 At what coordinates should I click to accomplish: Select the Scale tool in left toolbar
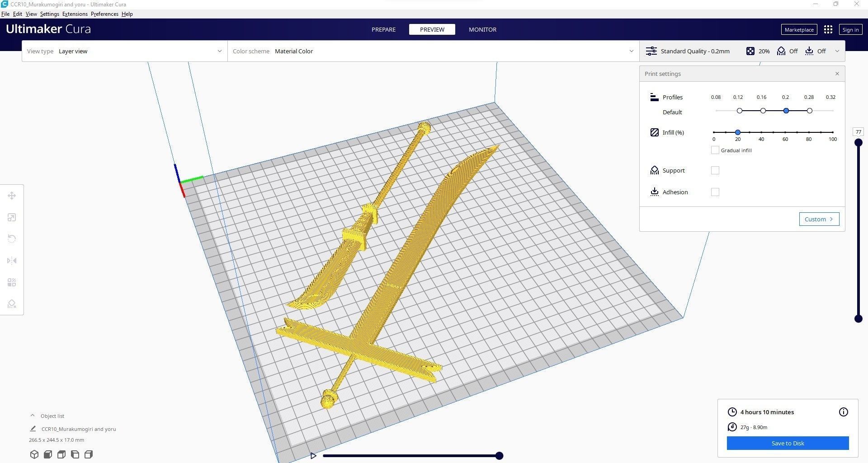(12, 217)
